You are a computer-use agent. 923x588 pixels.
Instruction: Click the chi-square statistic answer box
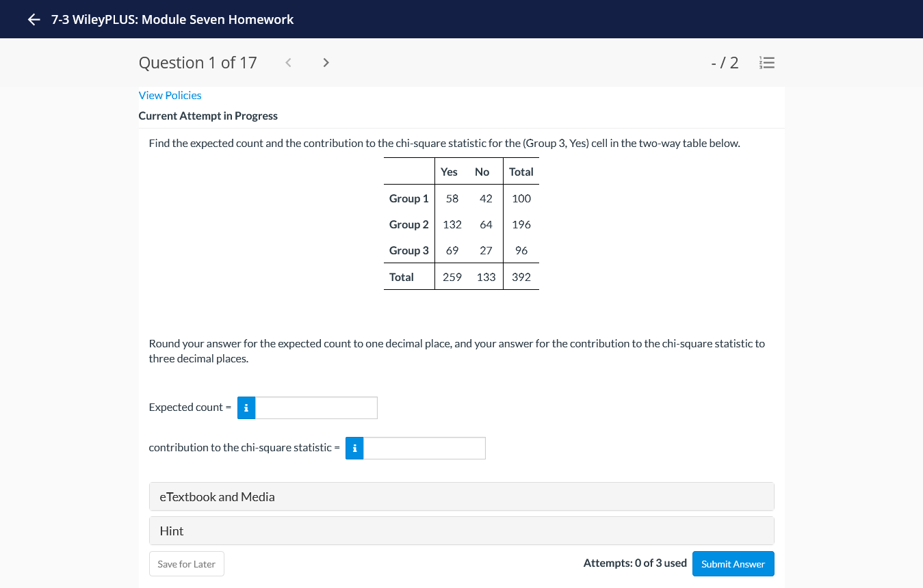[x=424, y=448]
